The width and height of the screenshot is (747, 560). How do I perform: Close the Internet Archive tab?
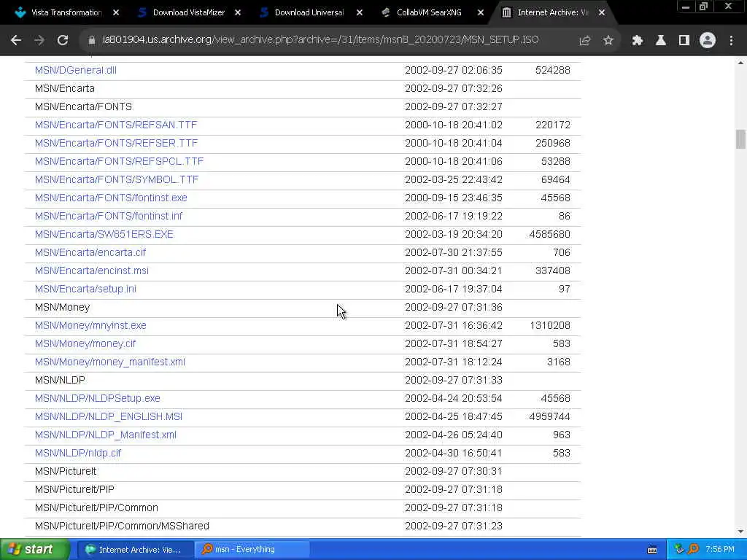(602, 12)
